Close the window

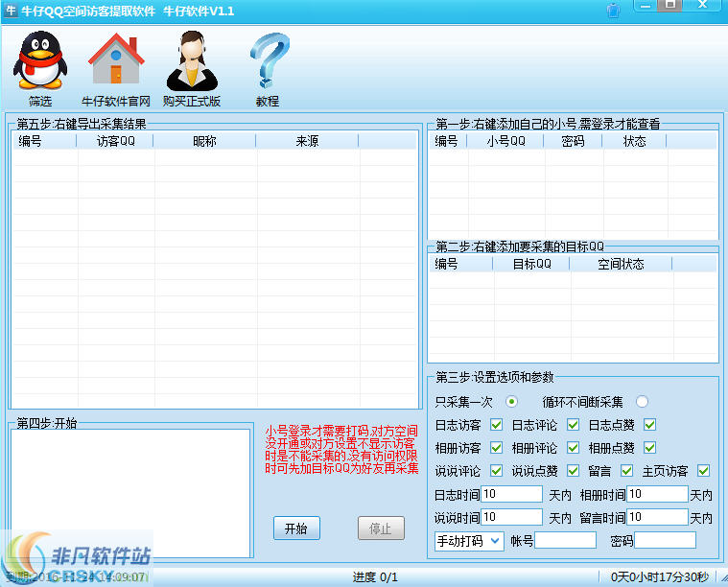point(703,6)
